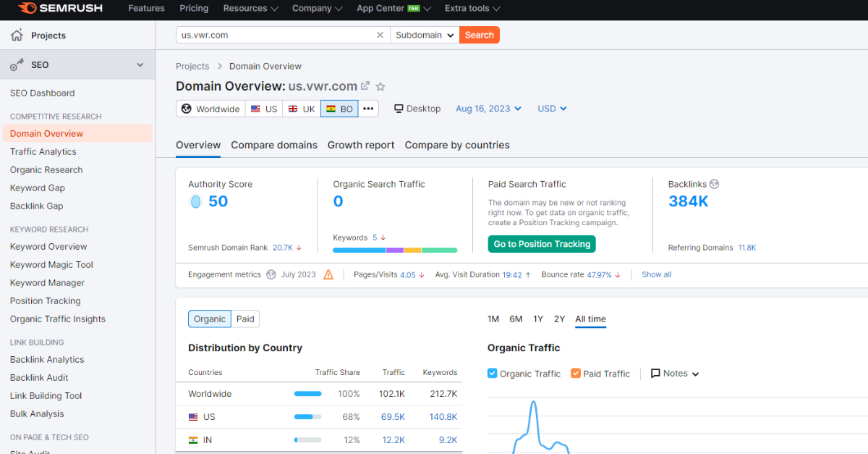Expand the USD currency dropdown
Viewport: 868px width, 454px height.
[x=551, y=108]
